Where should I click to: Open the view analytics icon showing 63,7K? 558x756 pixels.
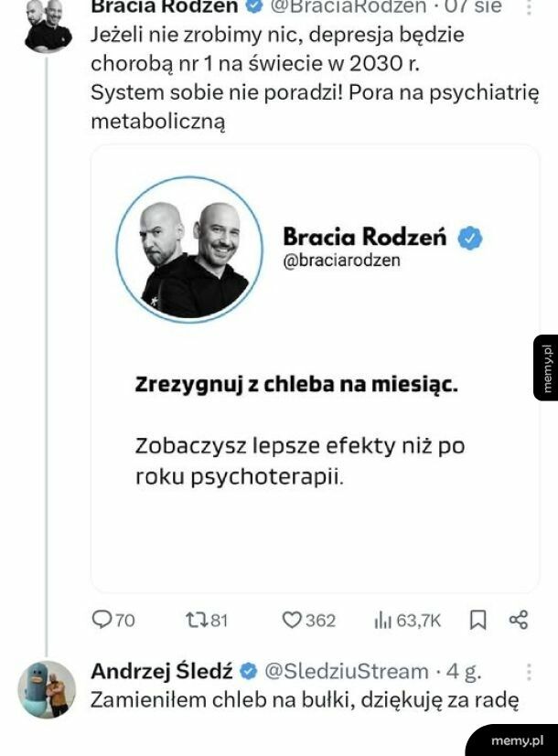tap(381, 618)
